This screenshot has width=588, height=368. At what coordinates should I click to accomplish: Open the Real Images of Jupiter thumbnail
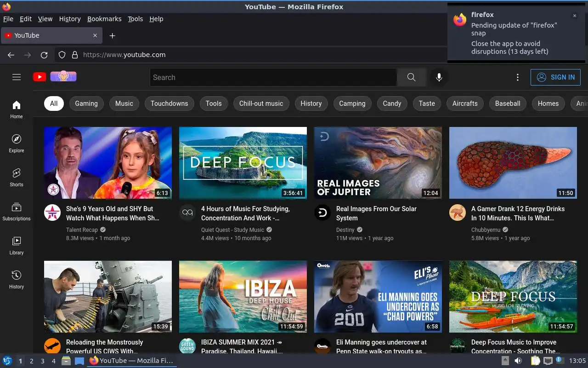click(378, 163)
